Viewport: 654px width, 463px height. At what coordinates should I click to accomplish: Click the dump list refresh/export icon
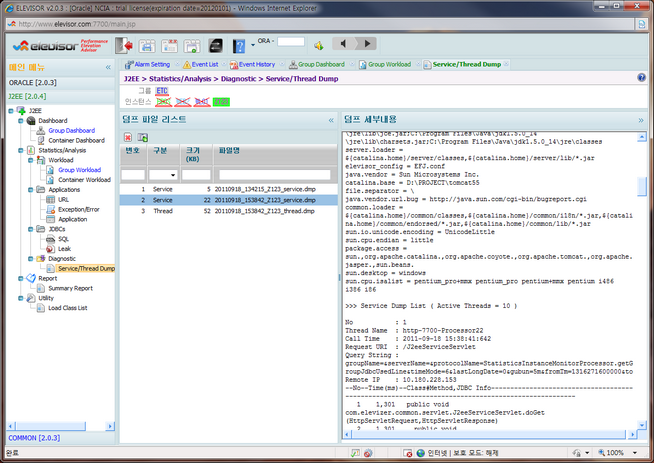click(x=143, y=137)
